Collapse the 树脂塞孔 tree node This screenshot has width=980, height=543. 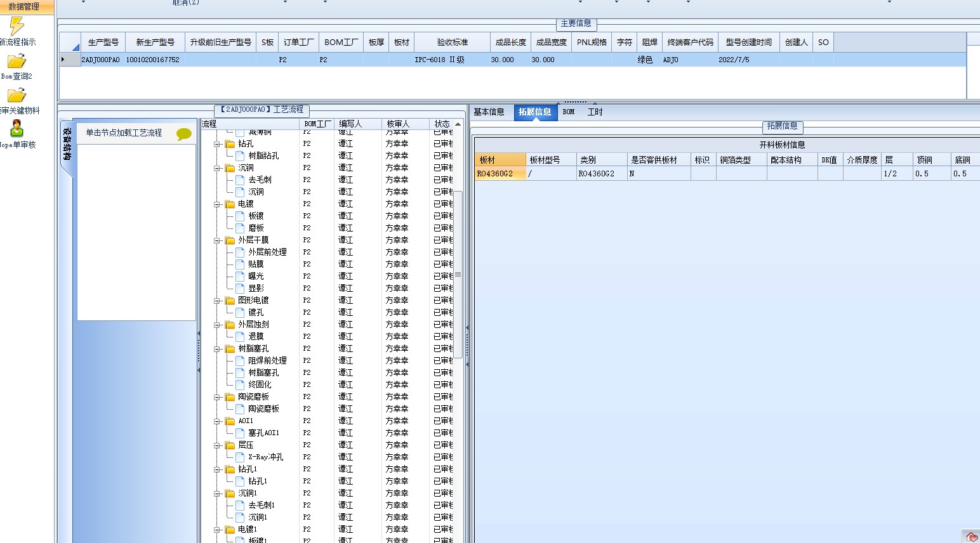pos(217,349)
